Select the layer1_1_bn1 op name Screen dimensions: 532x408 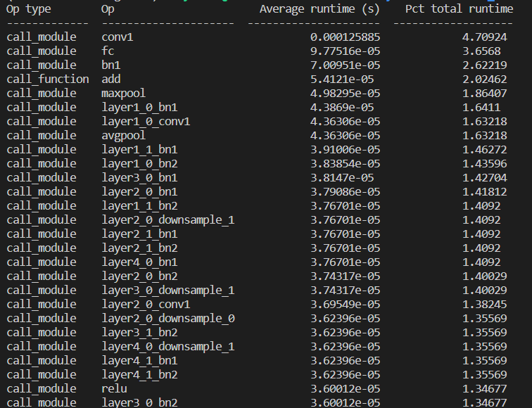pos(139,150)
